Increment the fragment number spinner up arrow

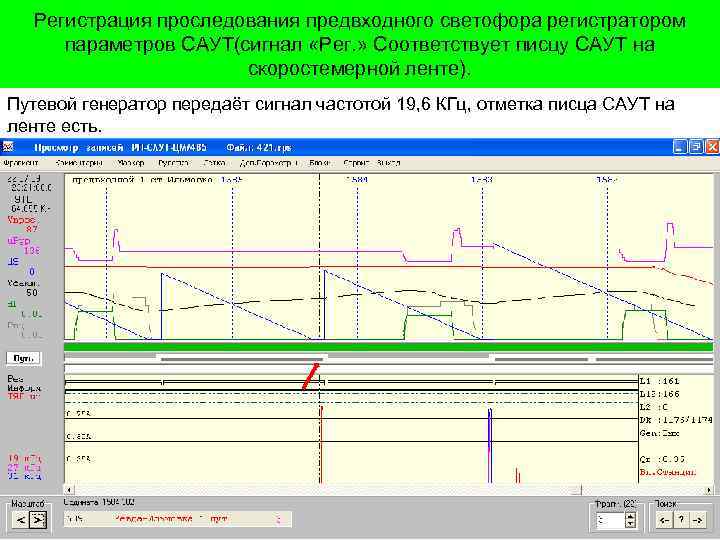click(630, 516)
